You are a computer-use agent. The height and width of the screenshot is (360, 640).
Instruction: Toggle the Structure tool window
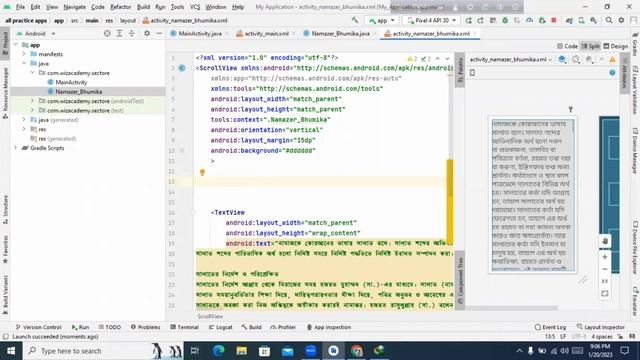pyautogui.click(x=5, y=209)
